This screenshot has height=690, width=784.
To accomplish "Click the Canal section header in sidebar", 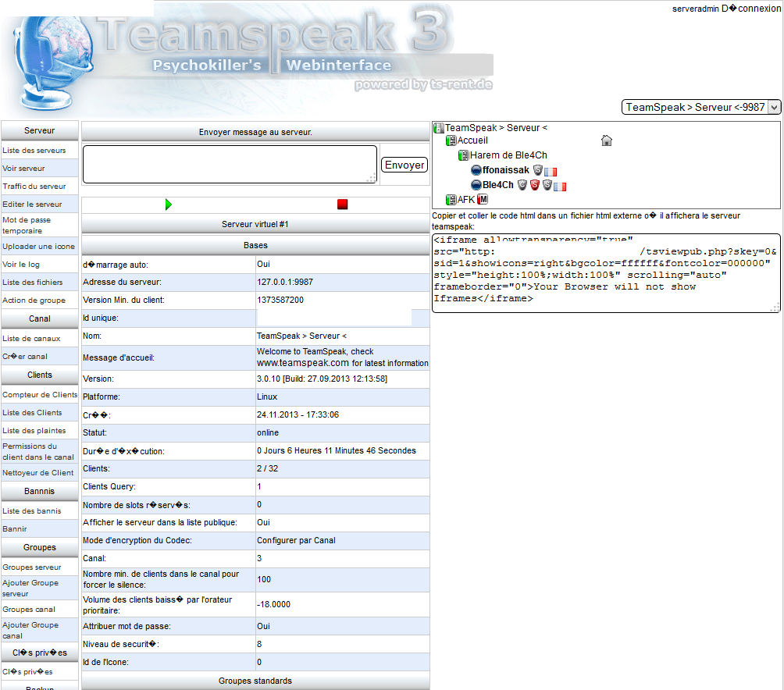I will click(40, 318).
